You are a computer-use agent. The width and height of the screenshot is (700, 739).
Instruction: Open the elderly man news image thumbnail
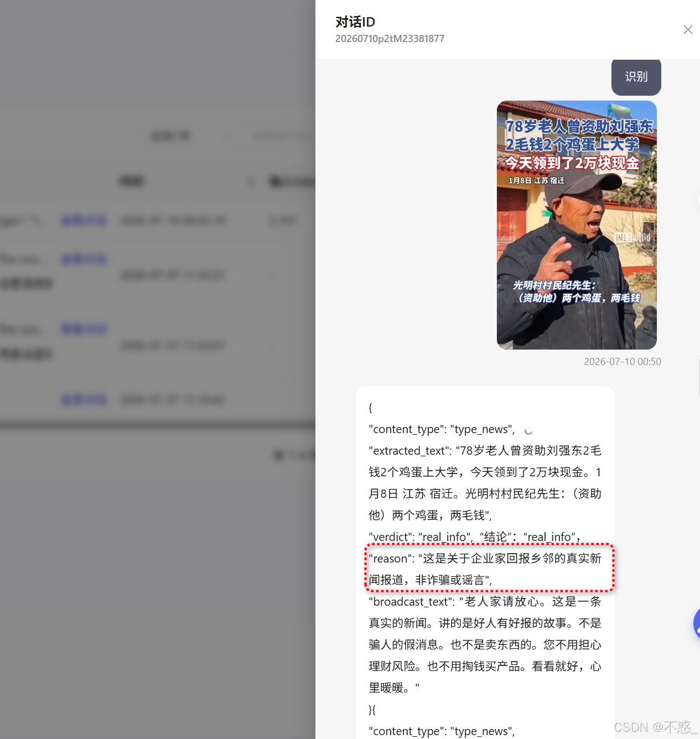pos(577,225)
